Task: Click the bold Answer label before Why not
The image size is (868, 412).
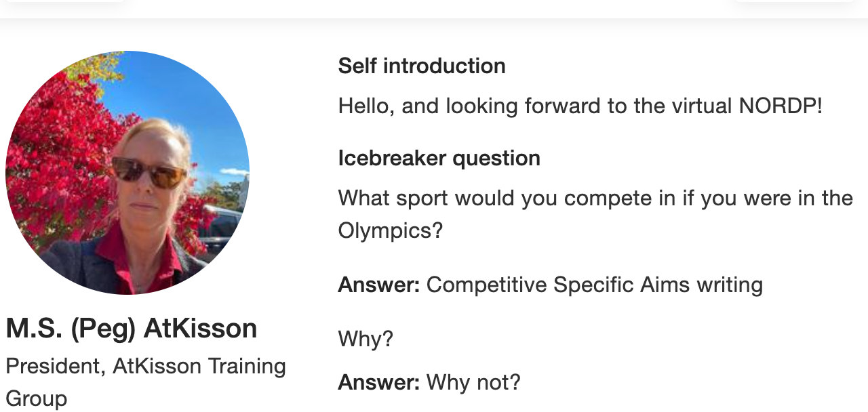Action: pos(378,383)
